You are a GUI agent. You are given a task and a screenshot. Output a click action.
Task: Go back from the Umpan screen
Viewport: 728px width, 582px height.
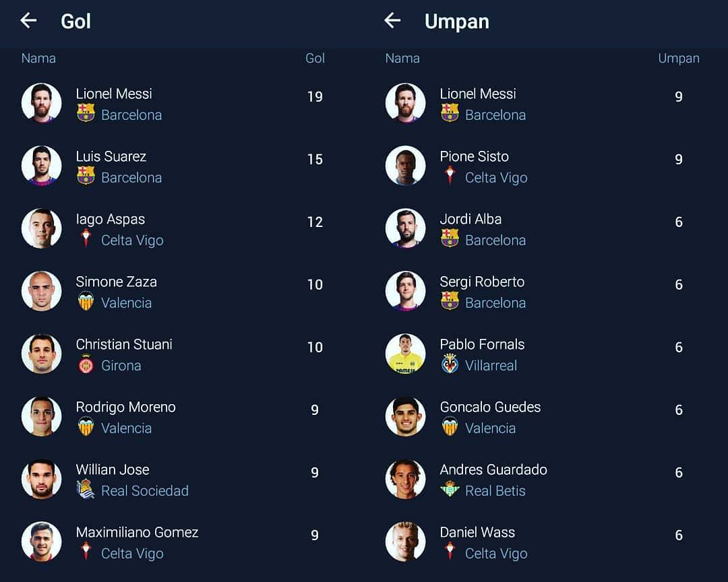[392, 20]
